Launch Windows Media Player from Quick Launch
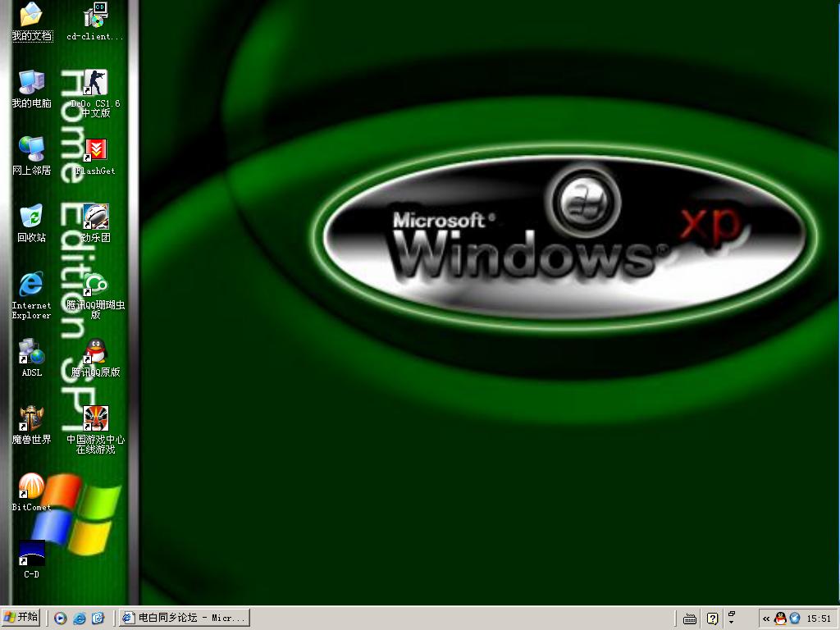The height and width of the screenshot is (630, 840). pyautogui.click(x=61, y=619)
